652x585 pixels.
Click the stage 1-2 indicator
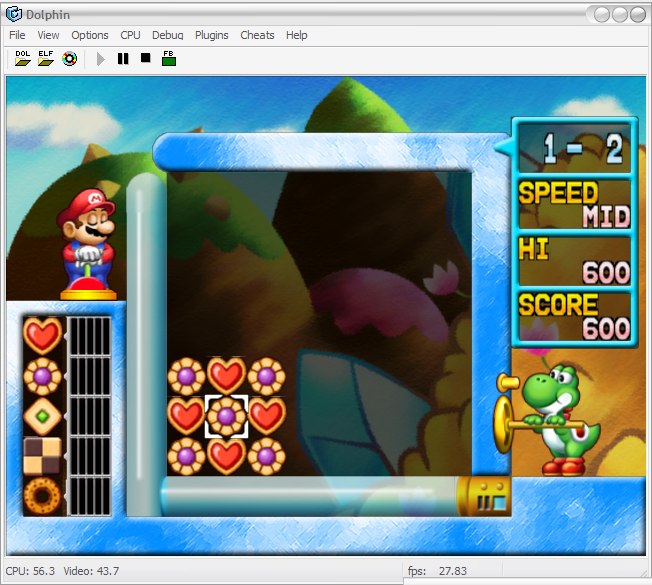click(x=575, y=148)
